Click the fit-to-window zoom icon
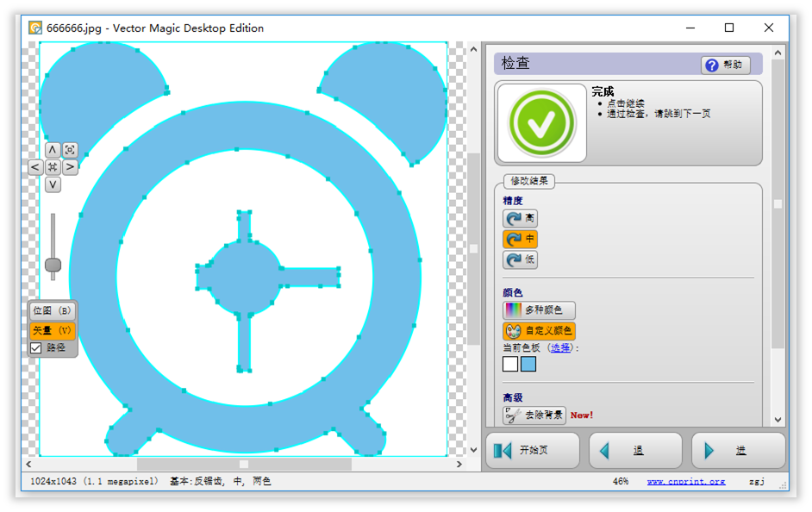The width and height of the screenshot is (812, 512). coord(70,150)
